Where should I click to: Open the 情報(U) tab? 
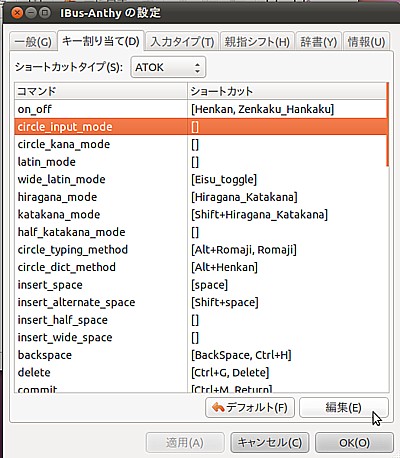pyautogui.click(x=366, y=42)
